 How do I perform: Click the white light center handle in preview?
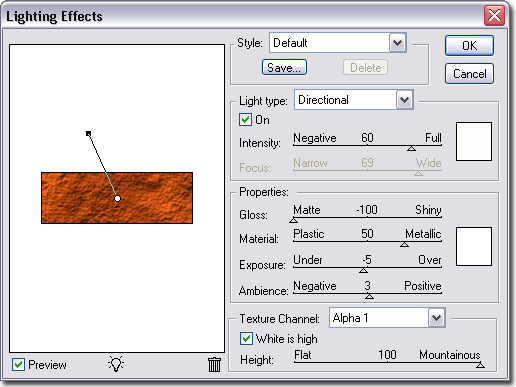pos(117,198)
